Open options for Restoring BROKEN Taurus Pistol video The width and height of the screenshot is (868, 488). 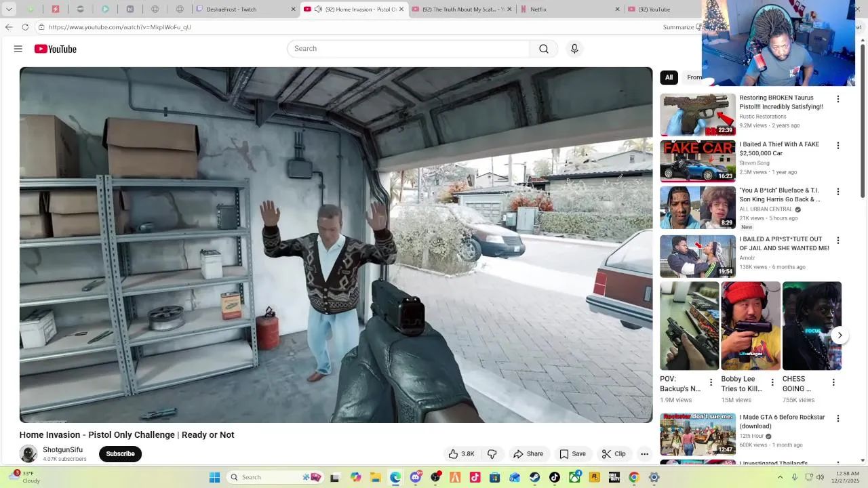(x=838, y=99)
